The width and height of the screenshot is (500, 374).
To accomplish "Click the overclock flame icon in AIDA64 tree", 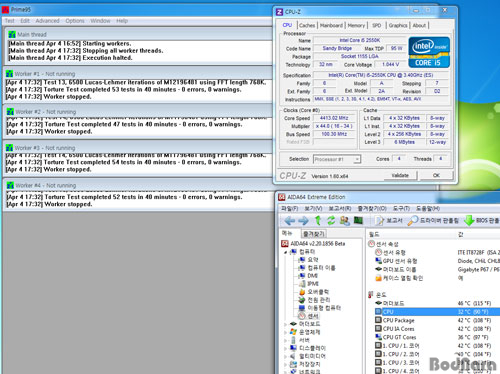I will tap(302, 292).
